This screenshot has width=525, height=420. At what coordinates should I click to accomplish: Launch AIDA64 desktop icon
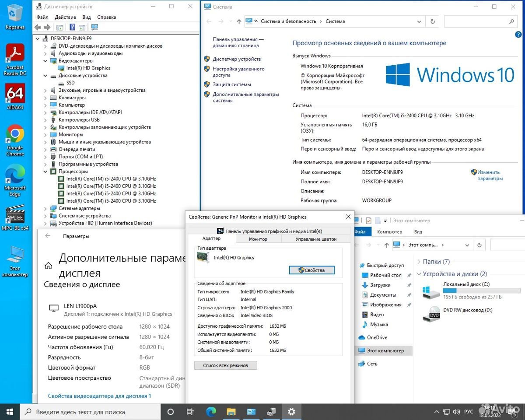[15, 97]
